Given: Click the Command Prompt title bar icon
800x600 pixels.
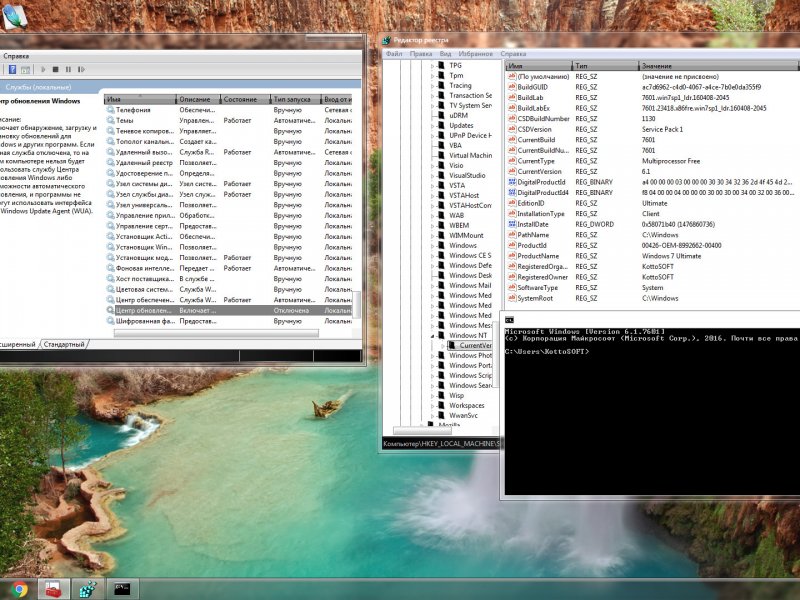Looking at the screenshot, I should 509,320.
